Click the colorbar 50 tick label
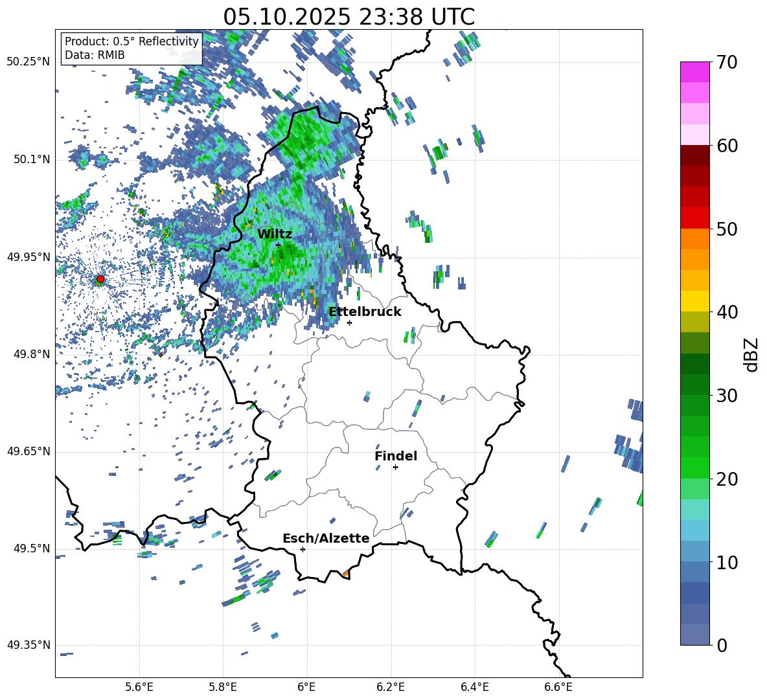Viewport: 767px width, 700px height. coord(727,229)
